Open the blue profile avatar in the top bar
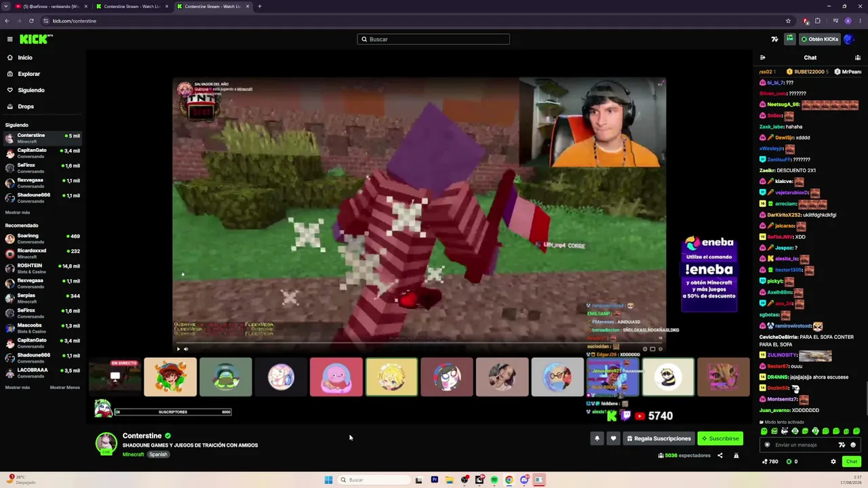868x488 pixels. (x=848, y=39)
